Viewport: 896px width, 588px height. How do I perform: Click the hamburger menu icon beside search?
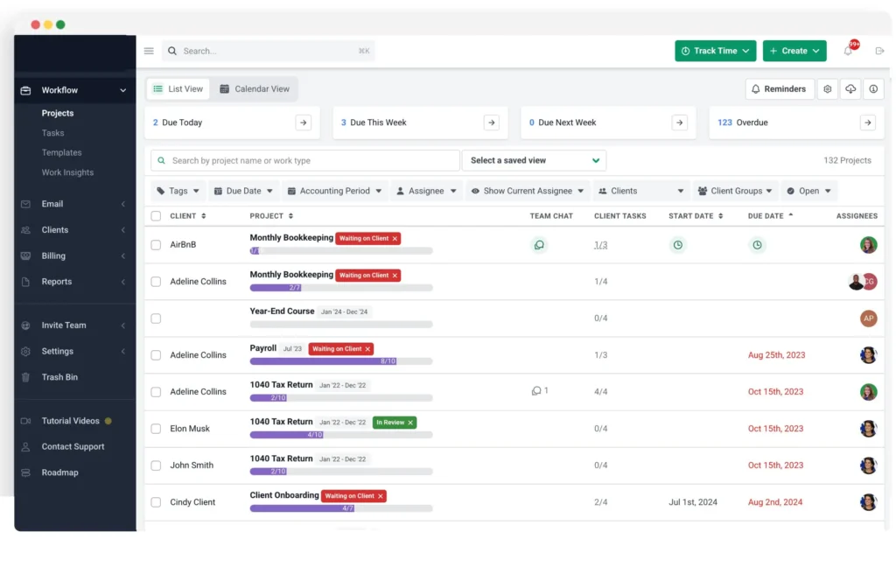149,51
